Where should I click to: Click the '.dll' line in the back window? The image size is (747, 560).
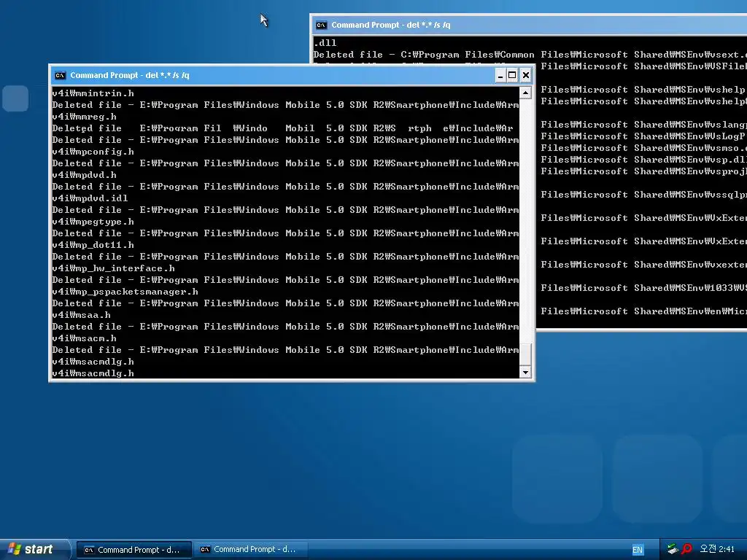click(x=325, y=43)
